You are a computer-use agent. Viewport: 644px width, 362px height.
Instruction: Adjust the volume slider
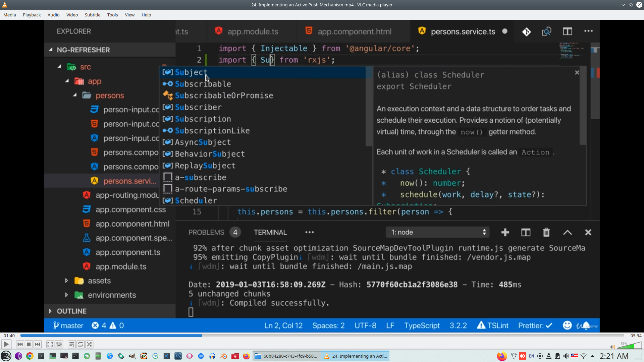coord(630,346)
